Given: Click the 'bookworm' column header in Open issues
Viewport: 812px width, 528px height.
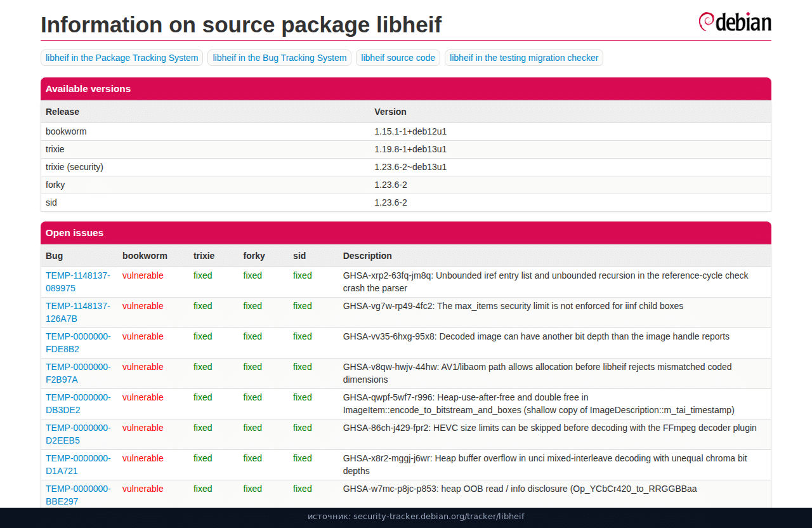Looking at the screenshot, I should [x=145, y=256].
